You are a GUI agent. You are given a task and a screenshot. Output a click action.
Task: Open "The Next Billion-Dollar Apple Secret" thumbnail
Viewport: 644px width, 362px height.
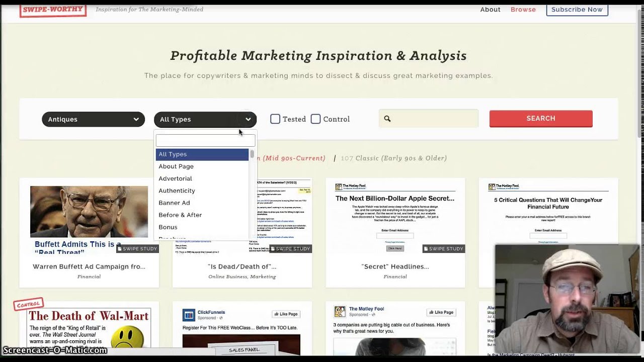[x=395, y=216]
